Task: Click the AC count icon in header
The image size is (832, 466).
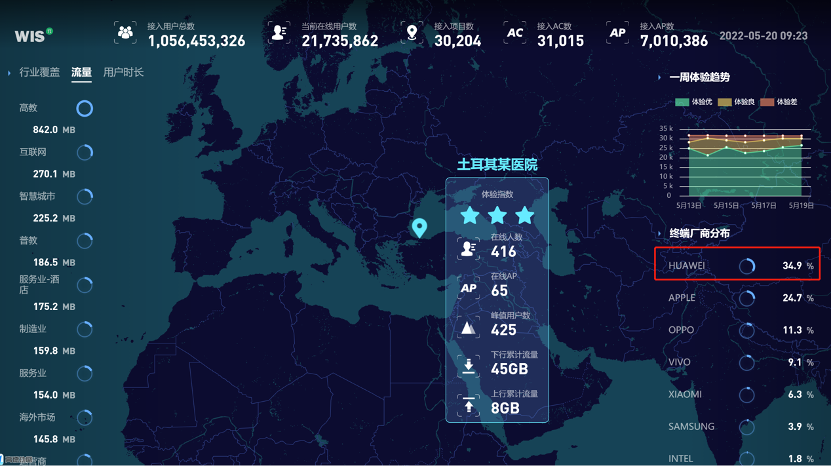Action: [x=515, y=33]
